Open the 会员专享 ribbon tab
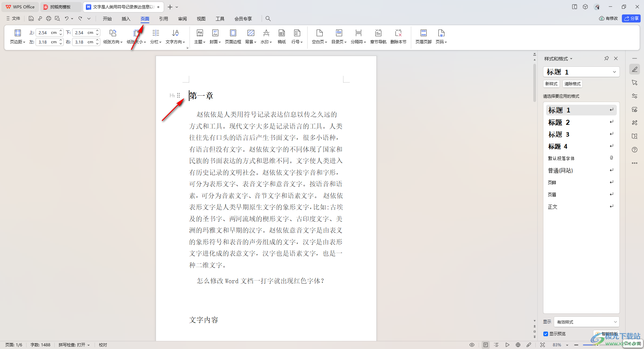 pyautogui.click(x=243, y=19)
